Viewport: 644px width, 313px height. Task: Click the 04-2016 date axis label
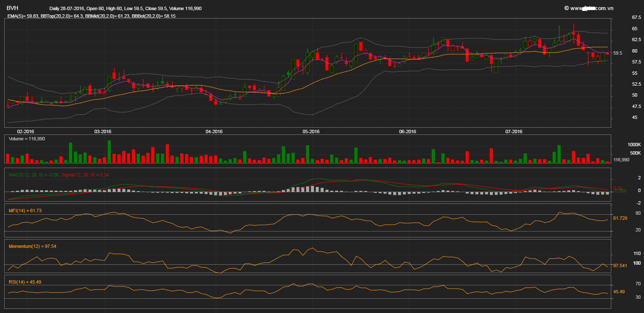pyautogui.click(x=214, y=132)
